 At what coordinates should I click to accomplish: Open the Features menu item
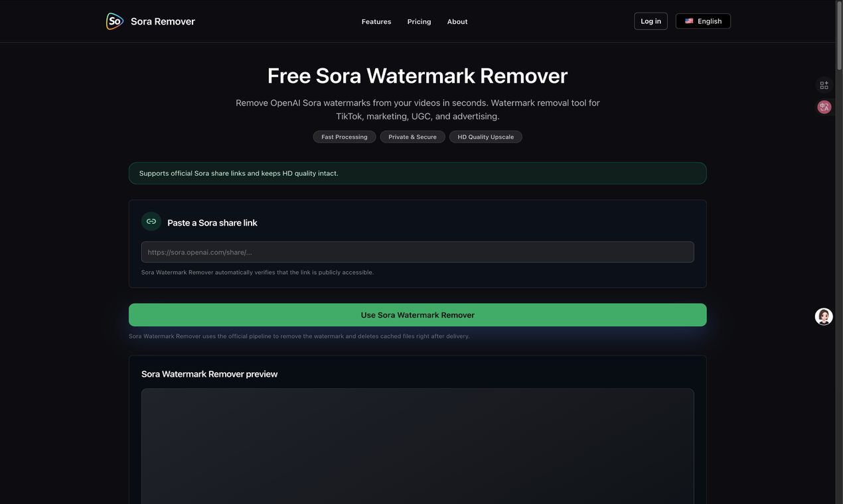(x=376, y=22)
